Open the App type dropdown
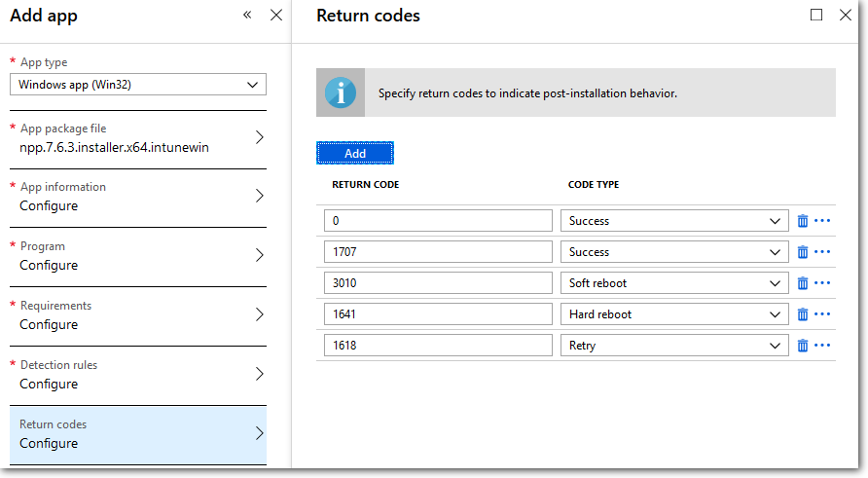868x478 pixels. (x=138, y=85)
